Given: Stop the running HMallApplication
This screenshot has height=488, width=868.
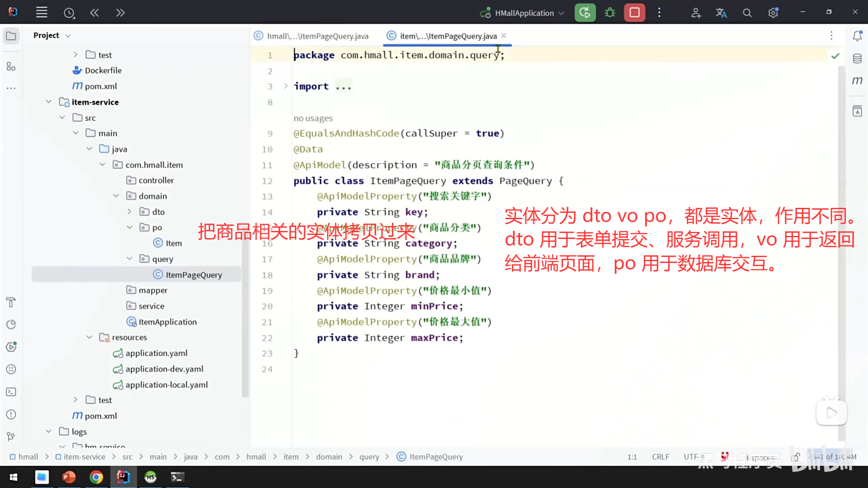Looking at the screenshot, I should coord(634,13).
